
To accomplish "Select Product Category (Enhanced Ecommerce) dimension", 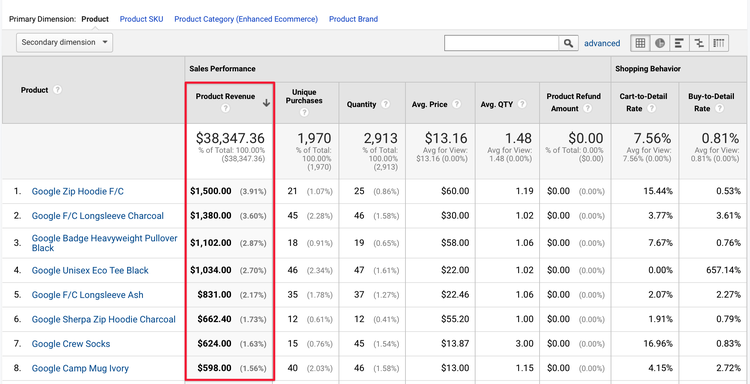I will pyautogui.click(x=246, y=19).
